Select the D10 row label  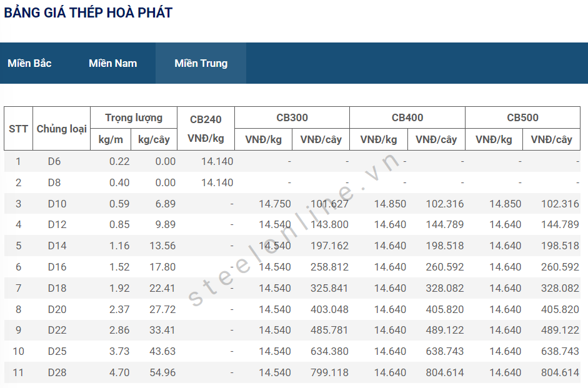57,204
